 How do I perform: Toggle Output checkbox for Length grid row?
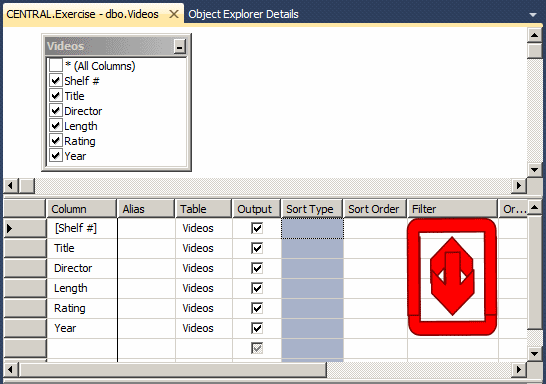point(257,288)
